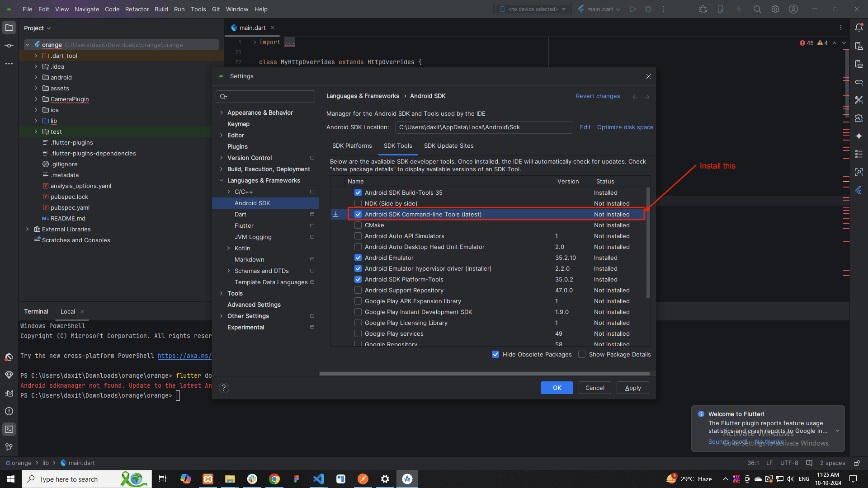868x488 pixels.
Task: Open the Commit tool window icon
Action: [x=9, y=46]
